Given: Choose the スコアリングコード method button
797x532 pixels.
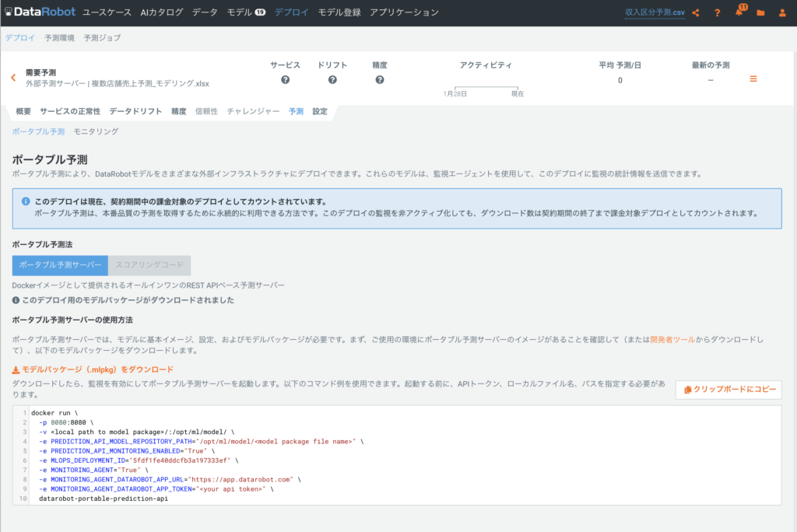Looking at the screenshot, I should (149, 265).
